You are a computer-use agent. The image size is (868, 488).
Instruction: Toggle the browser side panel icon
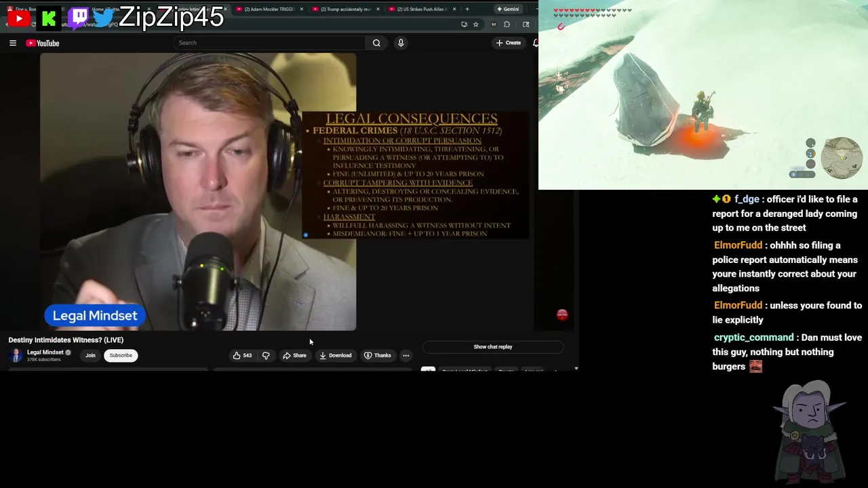coord(526,24)
